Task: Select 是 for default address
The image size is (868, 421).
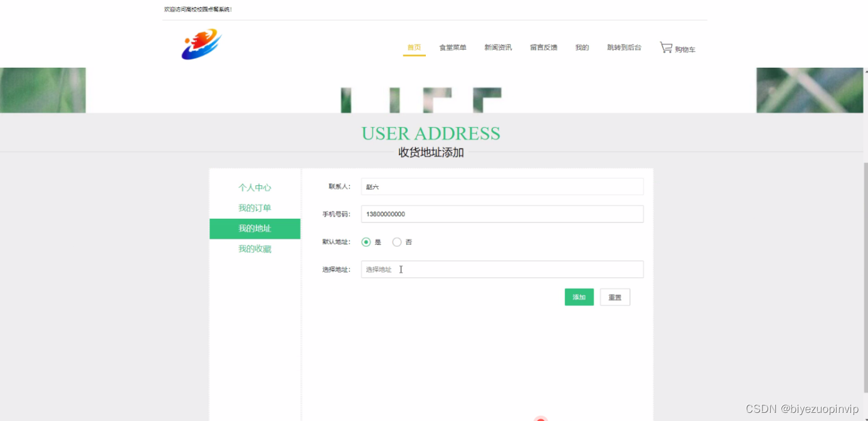Action: click(x=366, y=242)
